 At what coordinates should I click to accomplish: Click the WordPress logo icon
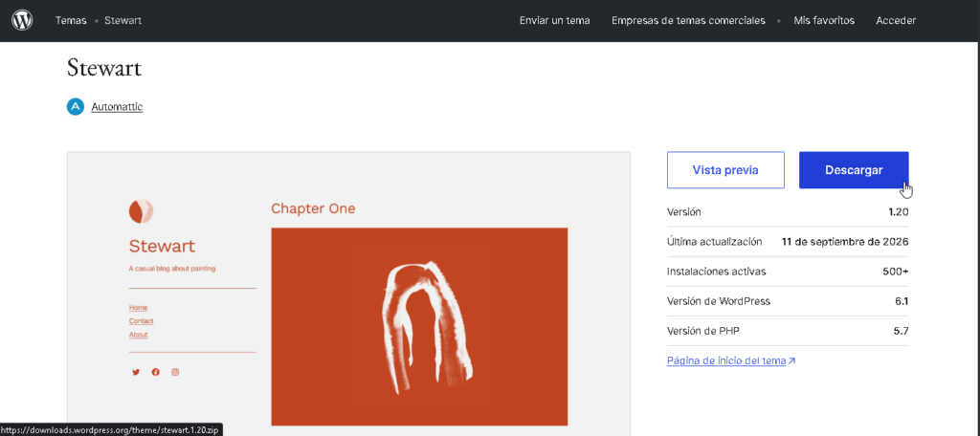(x=22, y=21)
